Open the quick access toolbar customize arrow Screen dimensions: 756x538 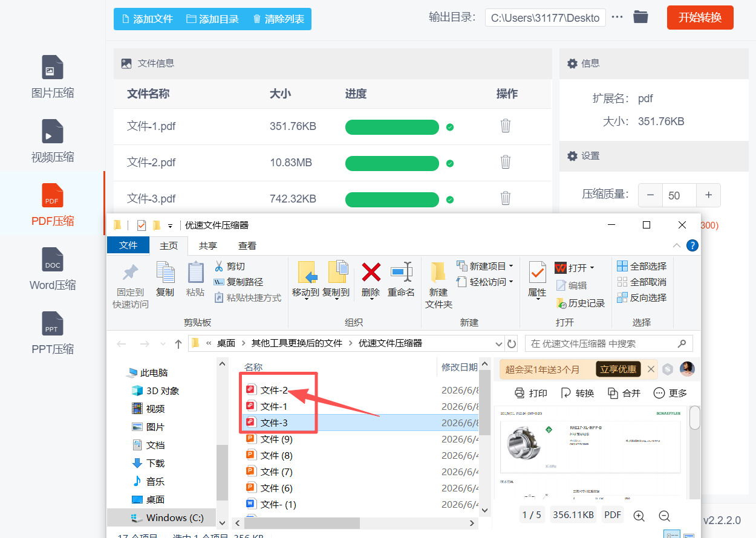(x=170, y=226)
